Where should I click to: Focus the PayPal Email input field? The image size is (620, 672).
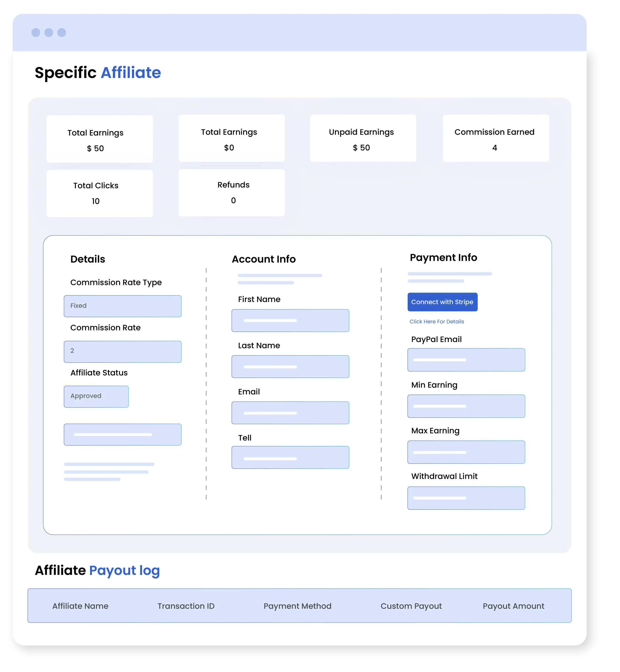[466, 360]
